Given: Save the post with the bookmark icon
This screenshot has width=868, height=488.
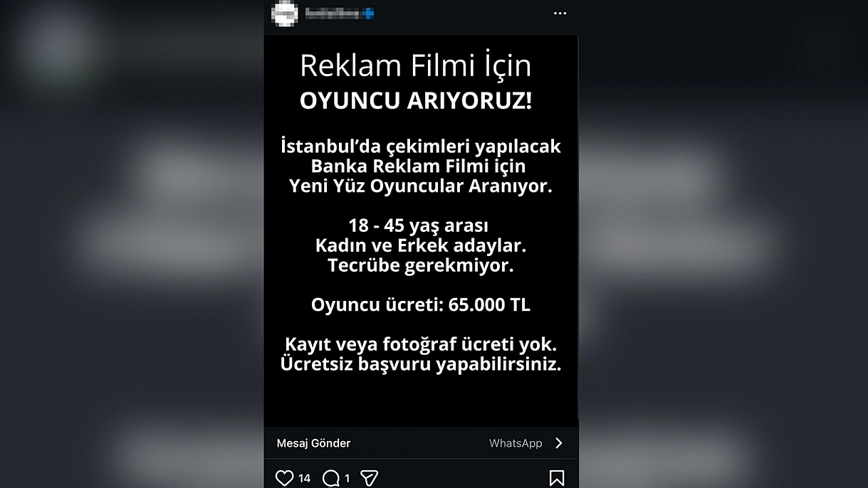Looking at the screenshot, I should click(x=557, y=478).
